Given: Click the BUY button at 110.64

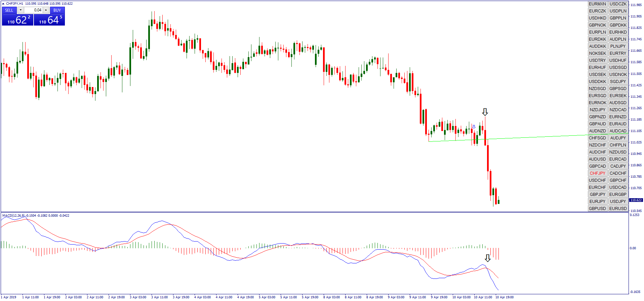Looking at the screenshot, I should [x=49, y=19].
